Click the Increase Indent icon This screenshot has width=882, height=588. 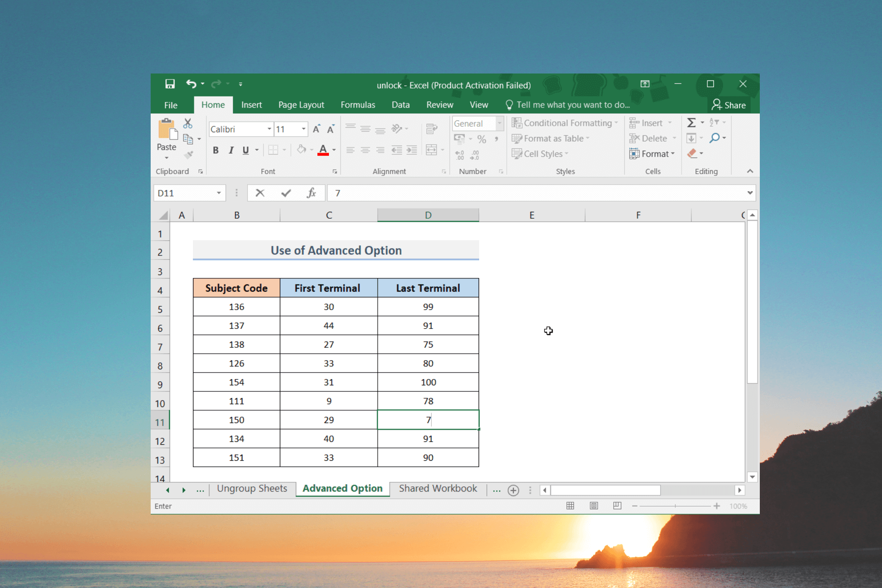pos(412,150)
